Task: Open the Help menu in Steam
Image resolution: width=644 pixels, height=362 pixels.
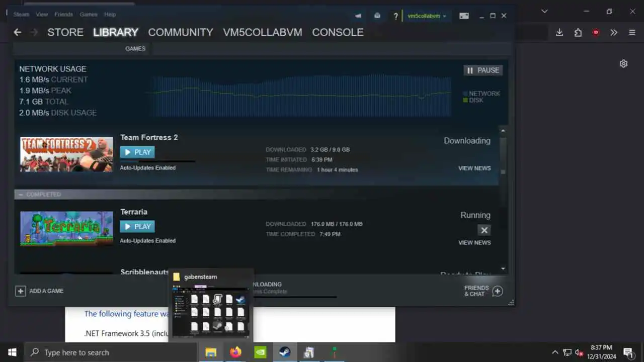Action: [110, 15]
